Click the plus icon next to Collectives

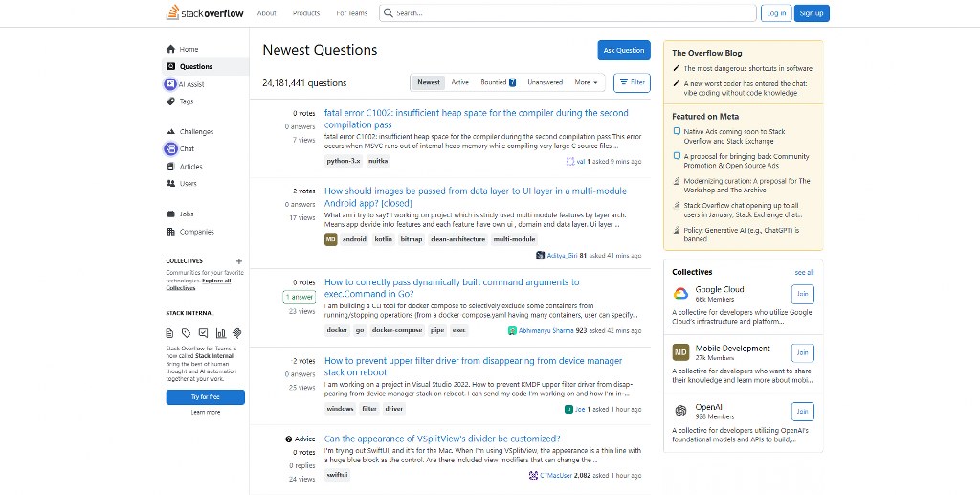pyautogui.click(x=238, y=261)
